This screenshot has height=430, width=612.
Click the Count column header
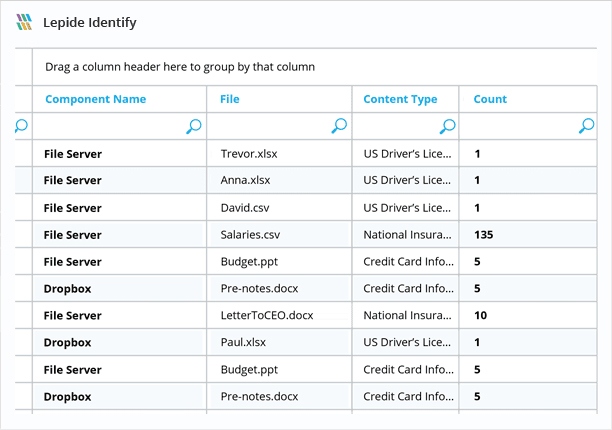490,99
